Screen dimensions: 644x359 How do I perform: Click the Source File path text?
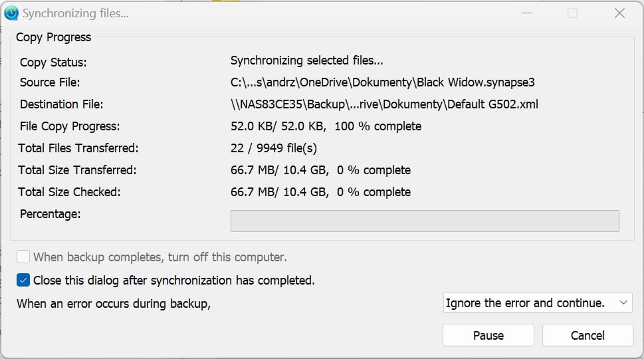382,82
